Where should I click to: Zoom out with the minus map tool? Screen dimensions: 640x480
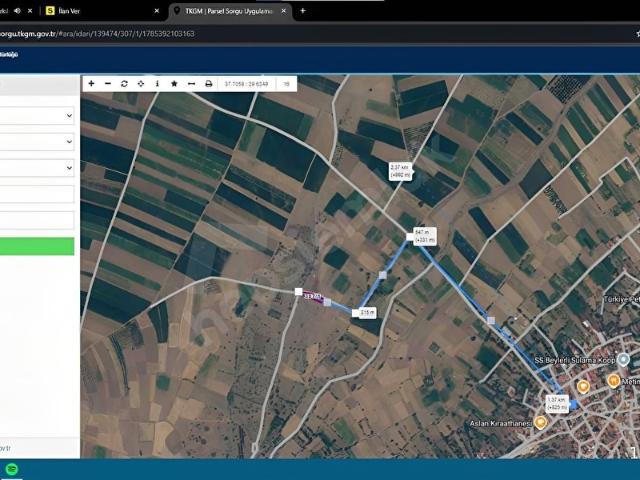click(108, 84)
